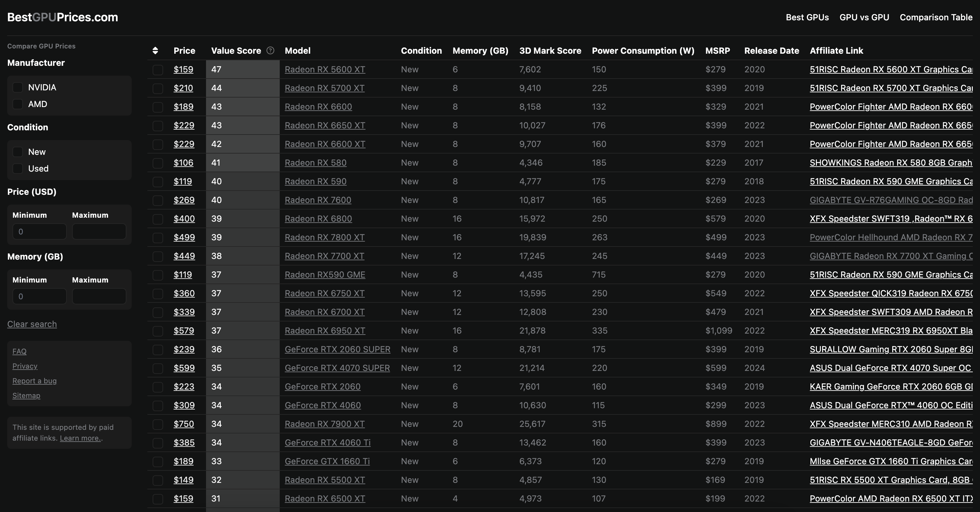Viewport: 980px width, 512px height.
Task: Open the Report a bug link
Action: tap(34, 381)
